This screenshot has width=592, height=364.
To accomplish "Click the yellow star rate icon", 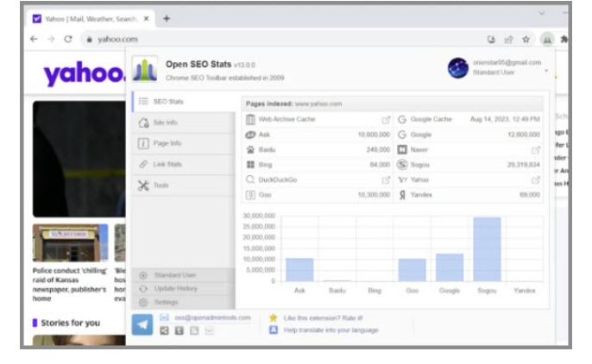I will (x=274, y=317).
